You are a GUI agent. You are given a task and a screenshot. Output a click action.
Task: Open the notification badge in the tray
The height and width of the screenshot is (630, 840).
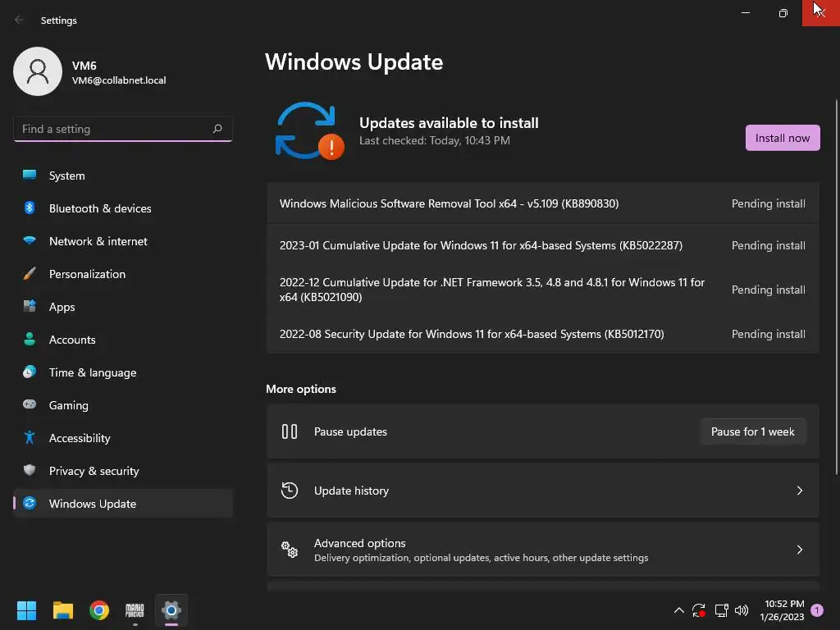point(817,609)
